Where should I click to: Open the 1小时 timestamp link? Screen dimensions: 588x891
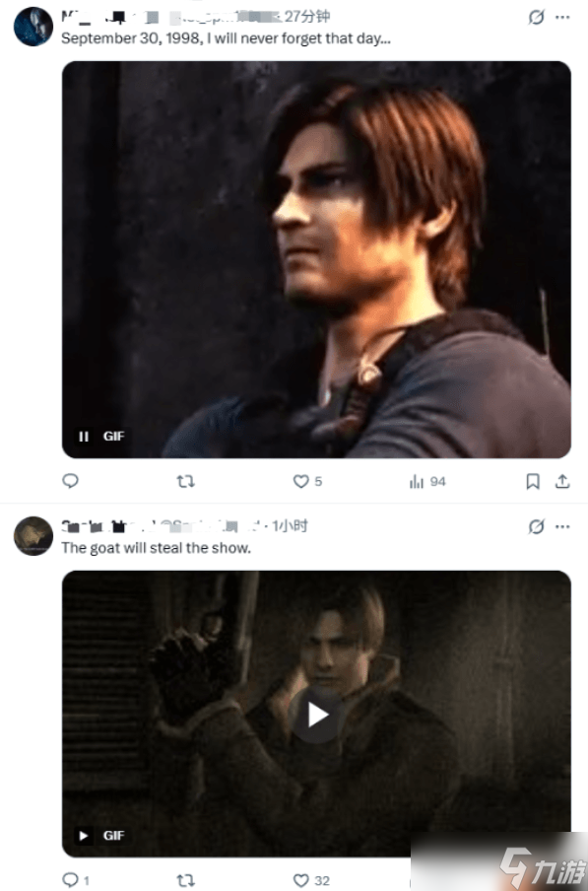point(290,525)
